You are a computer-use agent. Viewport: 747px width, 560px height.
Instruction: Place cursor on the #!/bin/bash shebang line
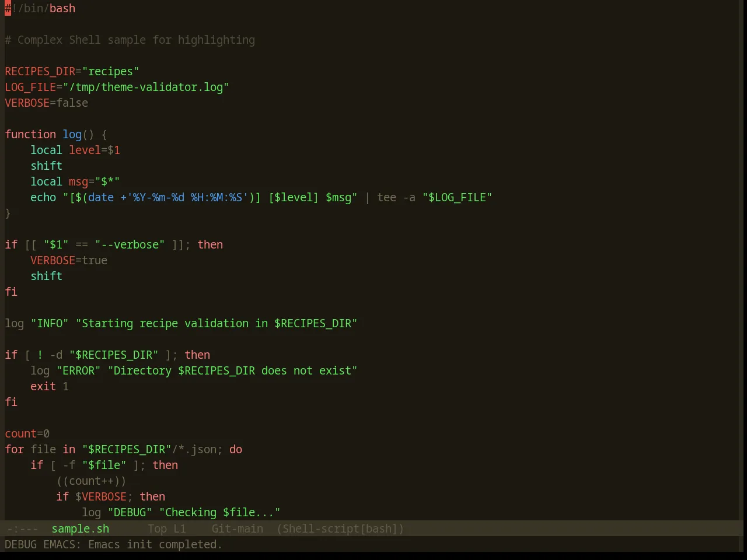[x=40, y=8]
